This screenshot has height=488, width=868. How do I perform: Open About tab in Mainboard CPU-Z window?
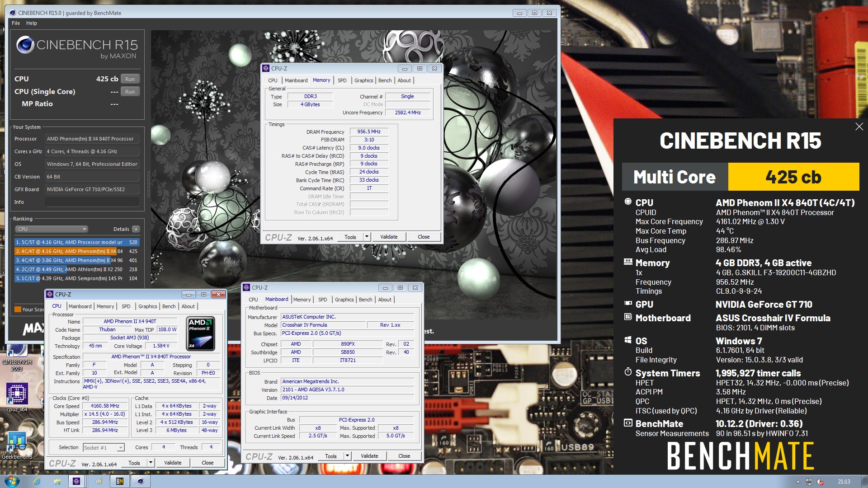385,300
